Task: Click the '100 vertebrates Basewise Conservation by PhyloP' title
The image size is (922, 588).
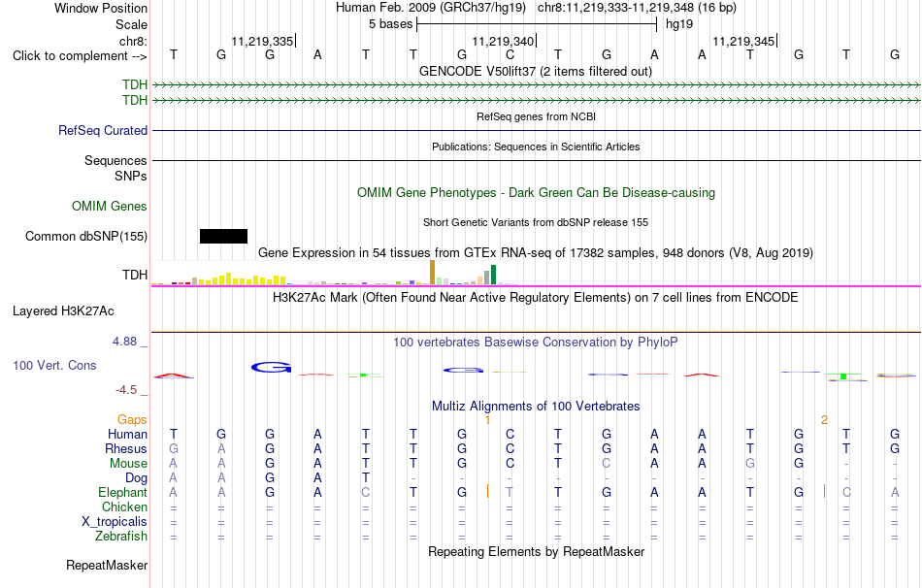Action: click(x=536, y=343)
